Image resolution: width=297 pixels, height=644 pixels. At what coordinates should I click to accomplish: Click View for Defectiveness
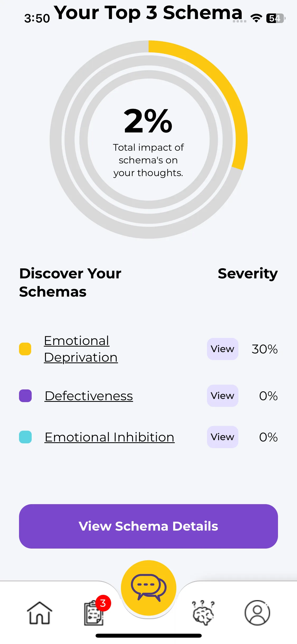pyautogui.click(x=223, y=396)
